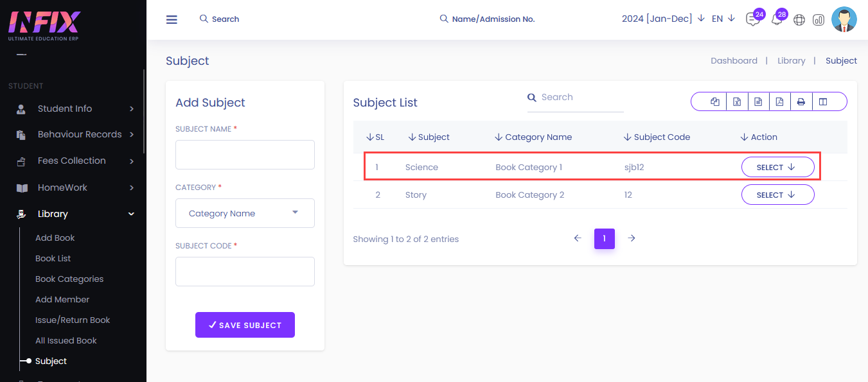Click the globe website icon

pos(799,20)
